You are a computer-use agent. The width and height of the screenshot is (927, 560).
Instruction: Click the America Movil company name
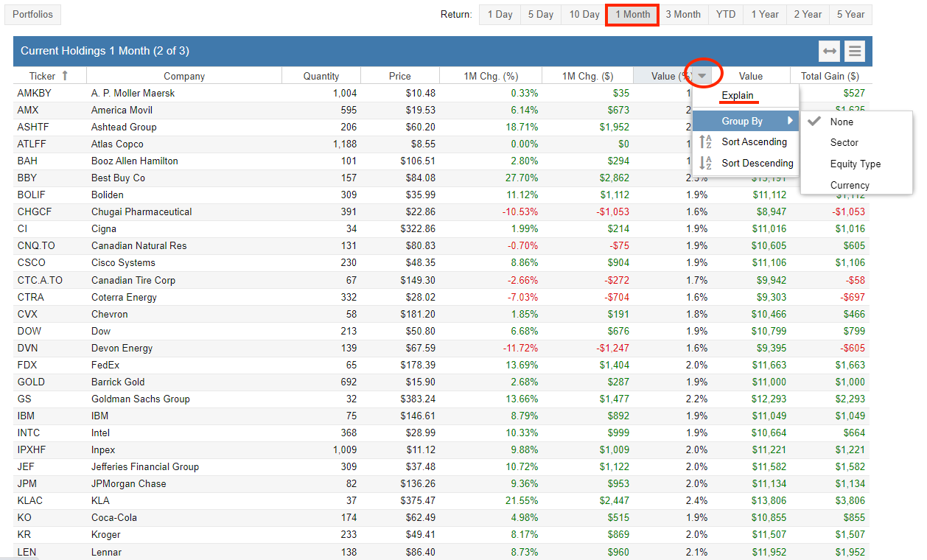coord(122,110)
